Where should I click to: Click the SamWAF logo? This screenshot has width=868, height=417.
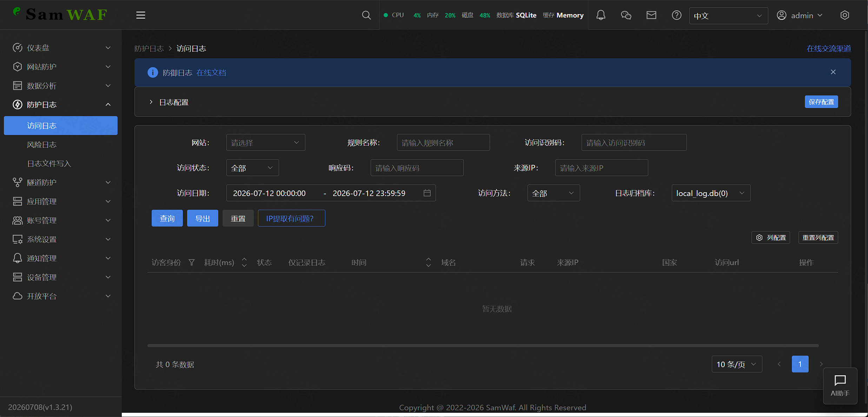60,14
